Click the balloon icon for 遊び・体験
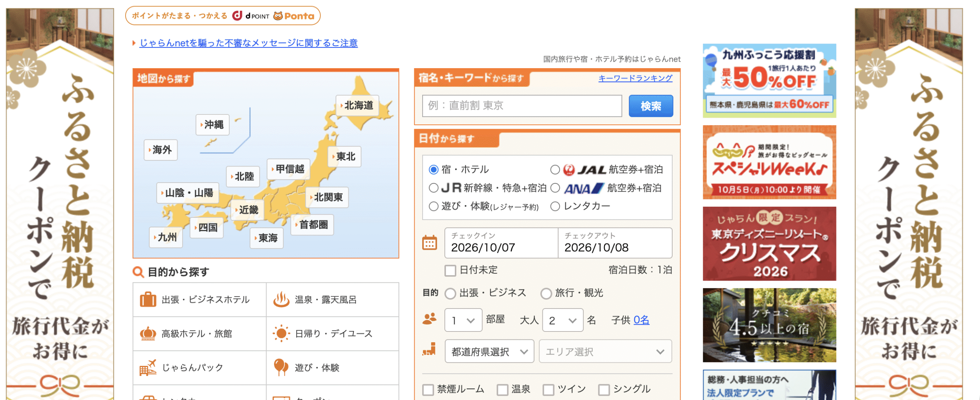Viewport: 980px width, 400px height. coord(281,367)
